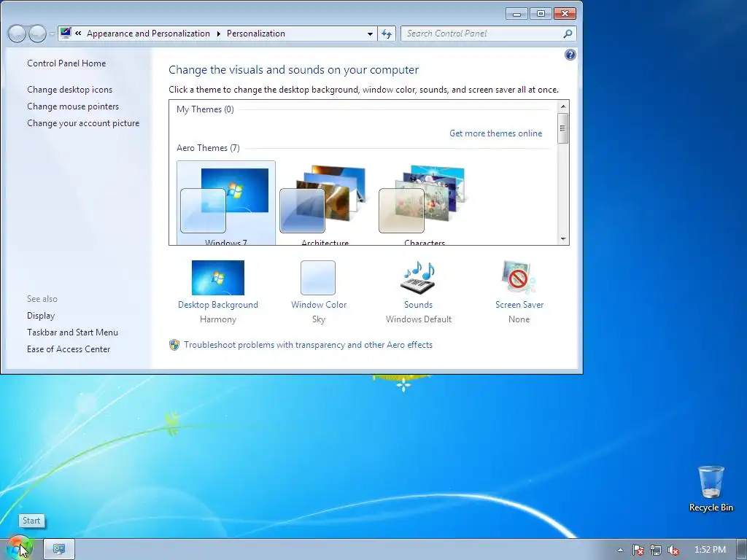
Task: Click the Show desktop strip on taskbar
Action: tap(741, 550)
